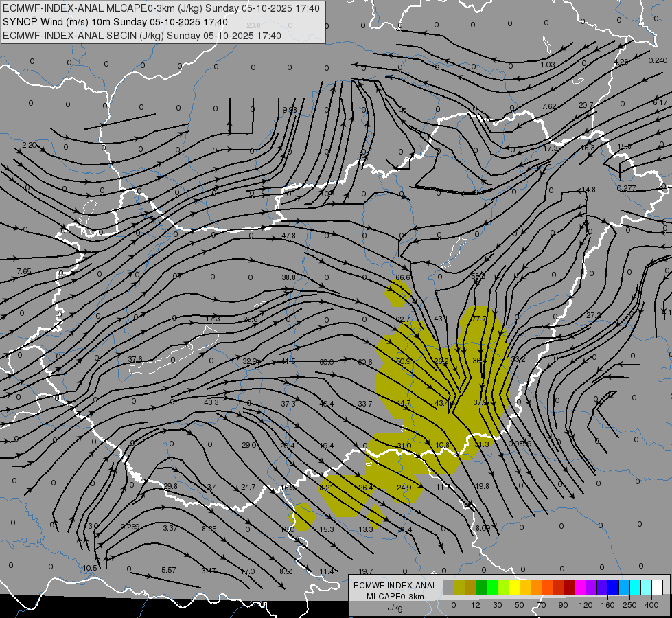672x618 pixels.
Task: Click the map value 50.9
Action: (404, 361)
